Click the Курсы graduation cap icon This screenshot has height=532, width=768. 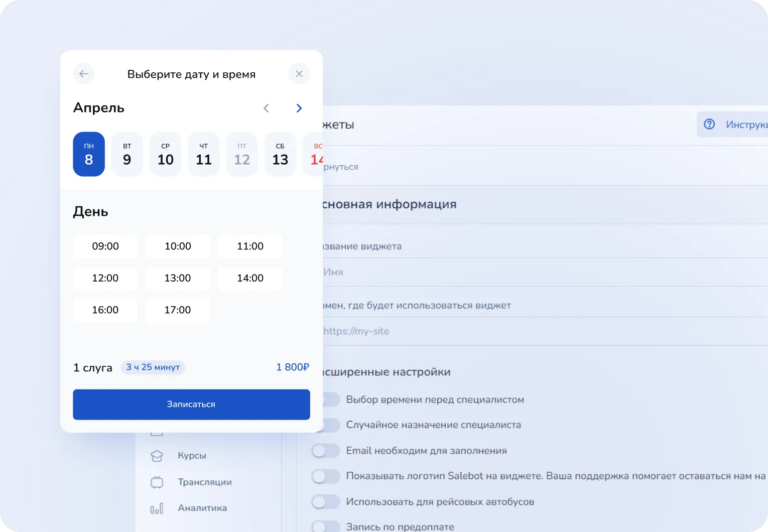tap(157, 456)
